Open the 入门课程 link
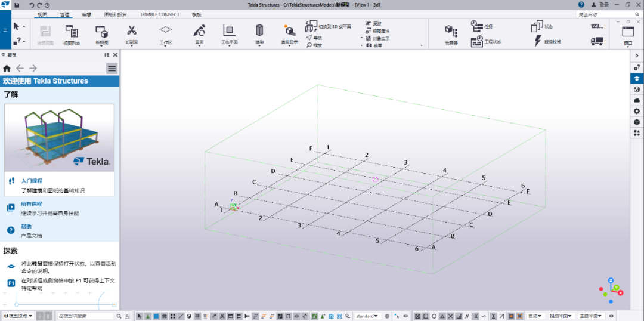 coord(32,181)
